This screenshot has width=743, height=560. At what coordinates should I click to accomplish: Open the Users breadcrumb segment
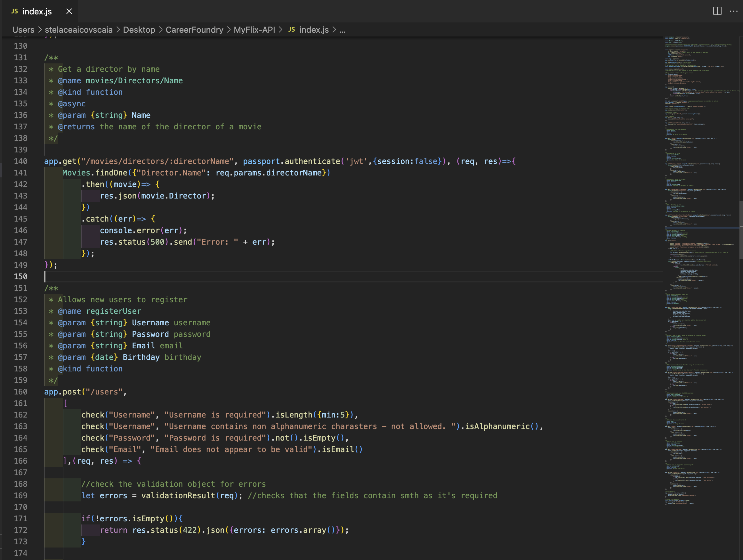pos(23,29)
